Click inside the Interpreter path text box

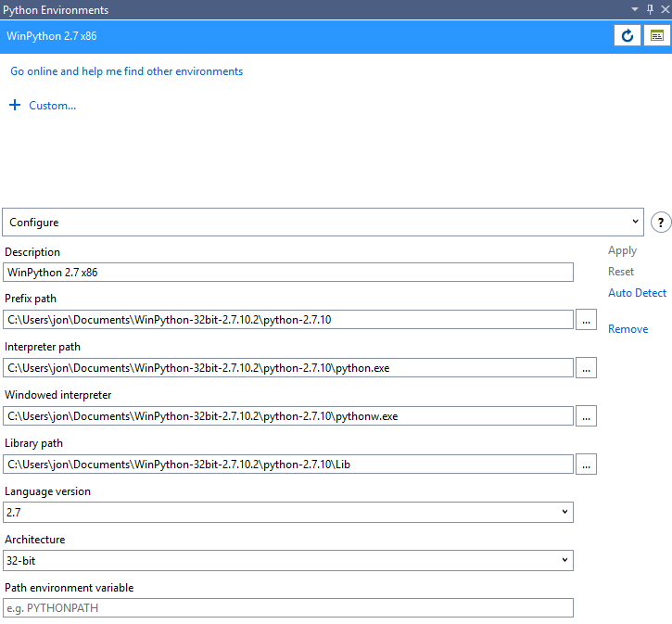[x=287, y=368]
